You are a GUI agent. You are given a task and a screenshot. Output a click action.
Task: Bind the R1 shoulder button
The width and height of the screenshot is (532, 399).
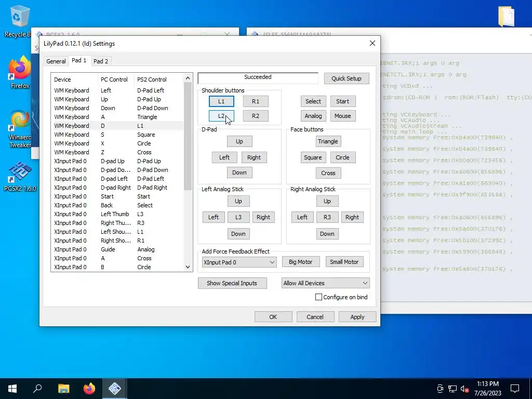pyautogui.click(x=256, y=101)
